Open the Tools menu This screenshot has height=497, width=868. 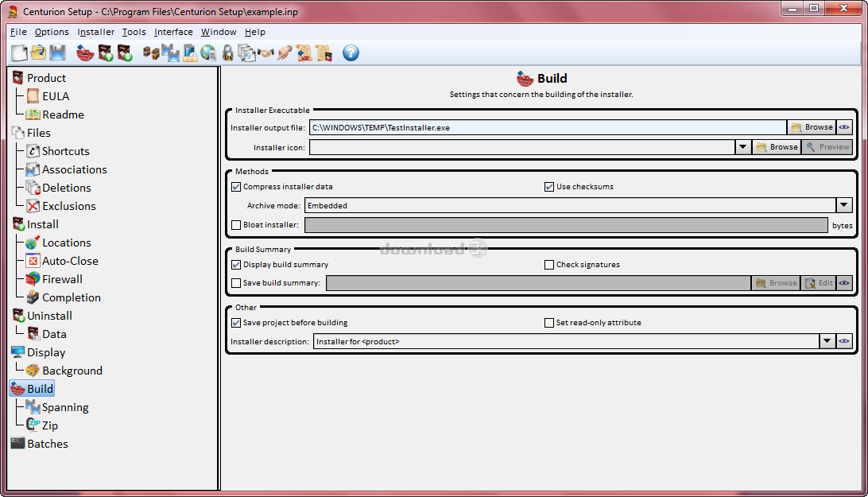pyautogui.click(x=134, y=32)
